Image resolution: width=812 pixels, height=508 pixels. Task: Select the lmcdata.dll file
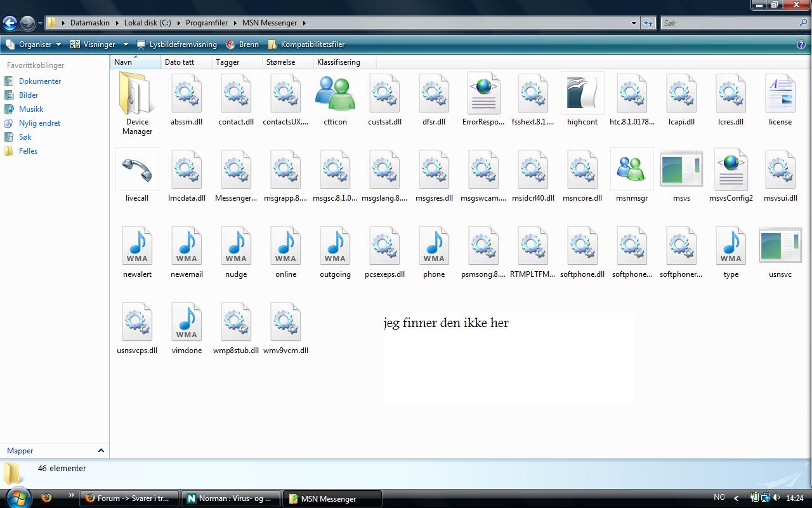[x=187, y=170]
